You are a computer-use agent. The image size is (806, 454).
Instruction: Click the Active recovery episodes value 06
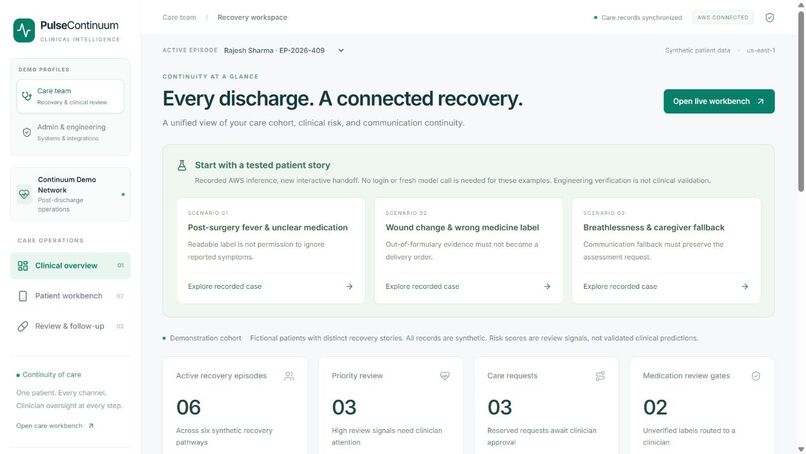click(188, 407)
